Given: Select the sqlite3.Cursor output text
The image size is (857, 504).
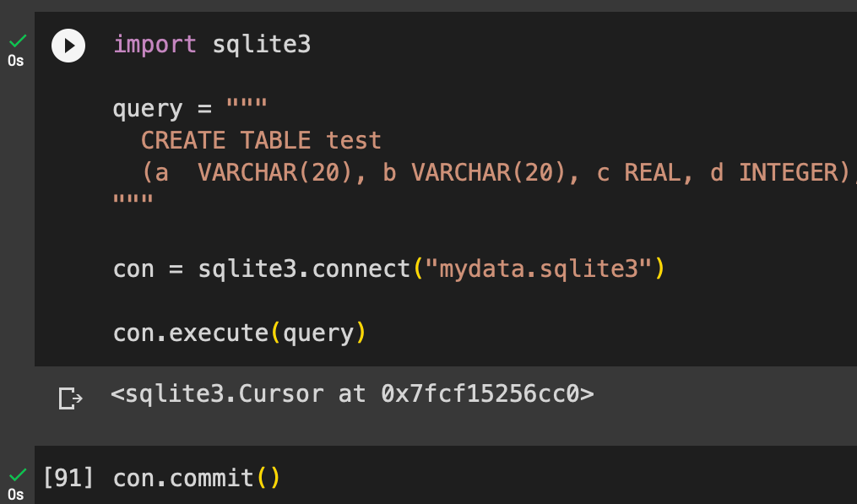Looking at the screenshot, I should pyautogui.click(x=352, y=393).
